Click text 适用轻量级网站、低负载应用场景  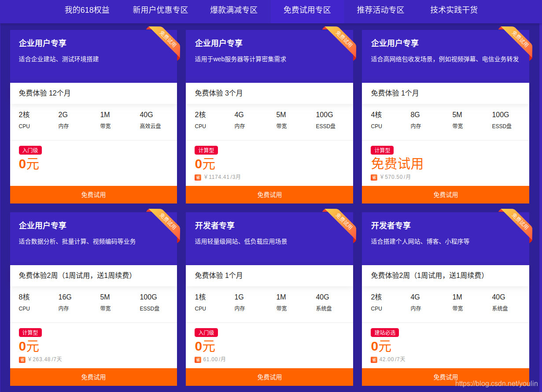pos(241,241)
